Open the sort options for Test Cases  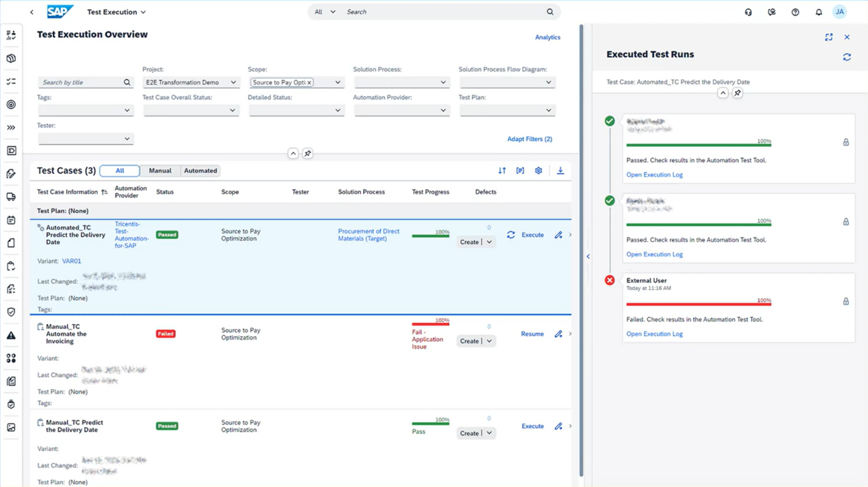pyautogui.click(x=502, y=170)
